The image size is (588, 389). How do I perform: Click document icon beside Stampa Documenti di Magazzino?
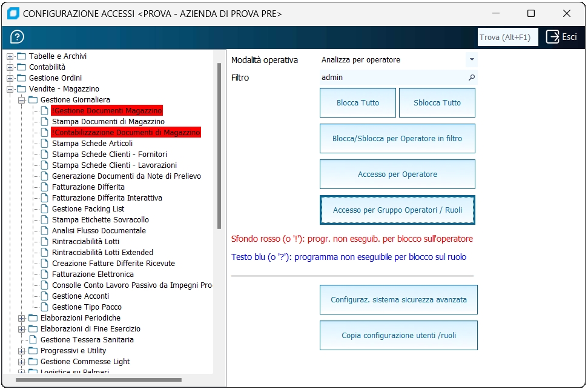click(45, 122)
